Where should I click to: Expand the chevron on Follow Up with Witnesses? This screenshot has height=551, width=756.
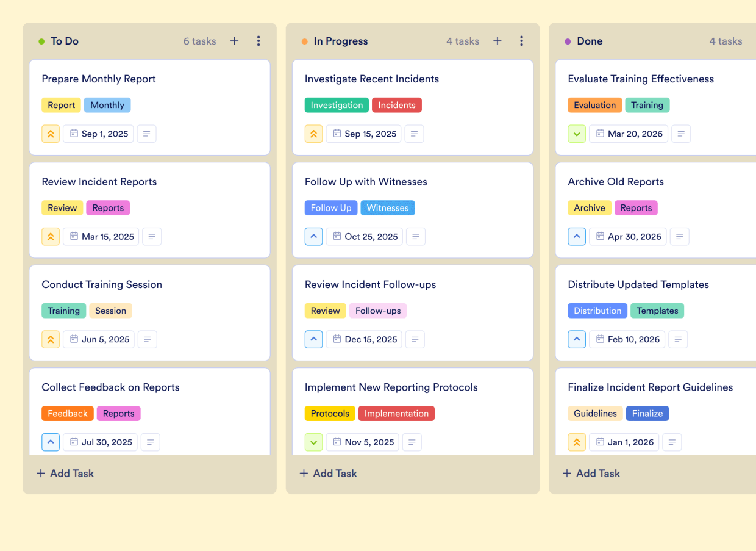[x=313, y=236]
